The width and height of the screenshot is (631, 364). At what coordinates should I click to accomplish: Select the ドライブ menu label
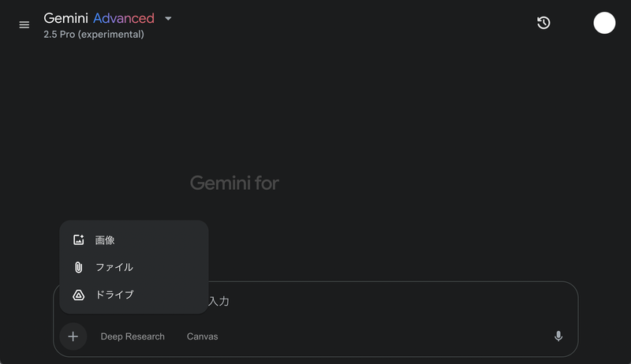pyautogui.click(x=114, y=295)
